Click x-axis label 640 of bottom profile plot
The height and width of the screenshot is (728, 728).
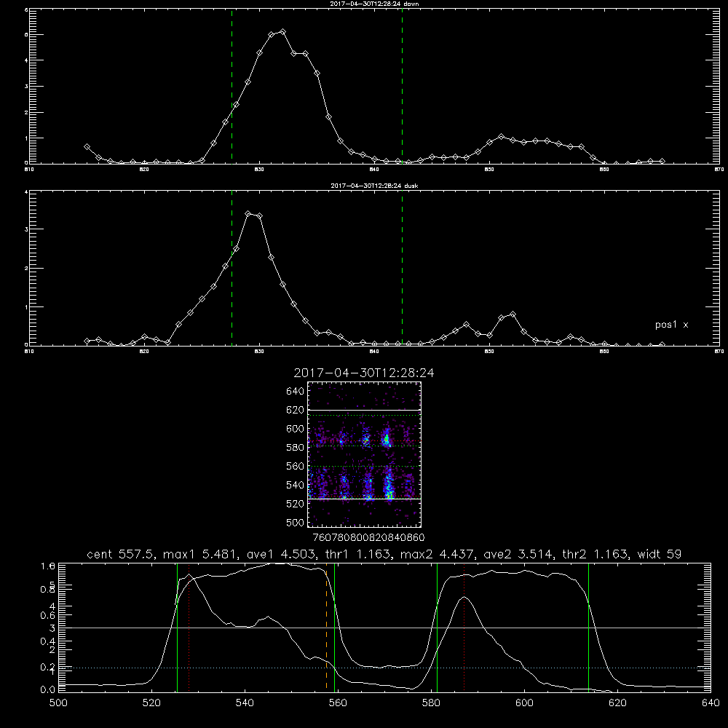(x=711, y=703)
